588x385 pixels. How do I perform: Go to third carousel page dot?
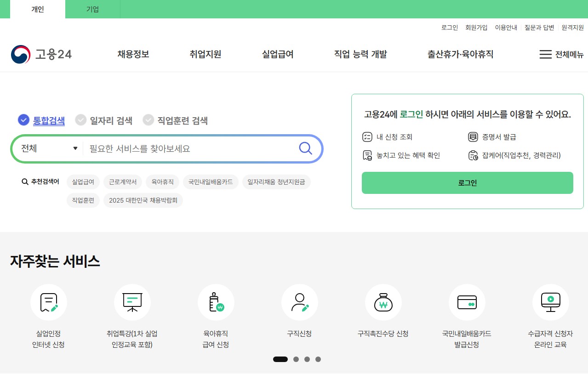point(307,359)
